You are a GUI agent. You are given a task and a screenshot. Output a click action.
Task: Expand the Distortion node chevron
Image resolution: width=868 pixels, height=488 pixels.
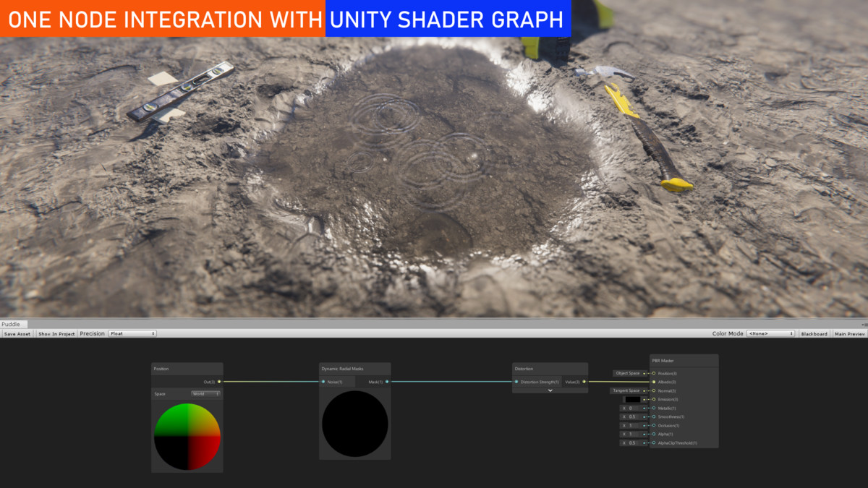(x=550, y=390)
